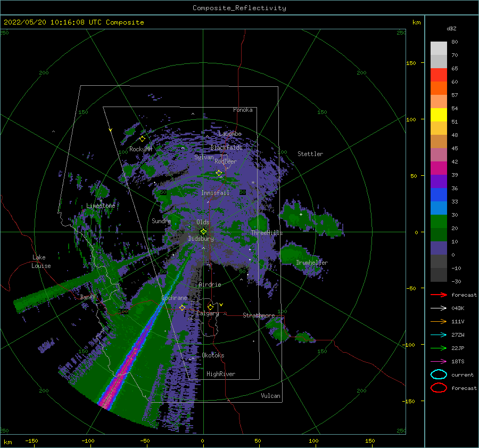This screenshot has height=448, width=479.
Task: Click the yellow diamond marker near RockyMH
Action: point(142,139)
